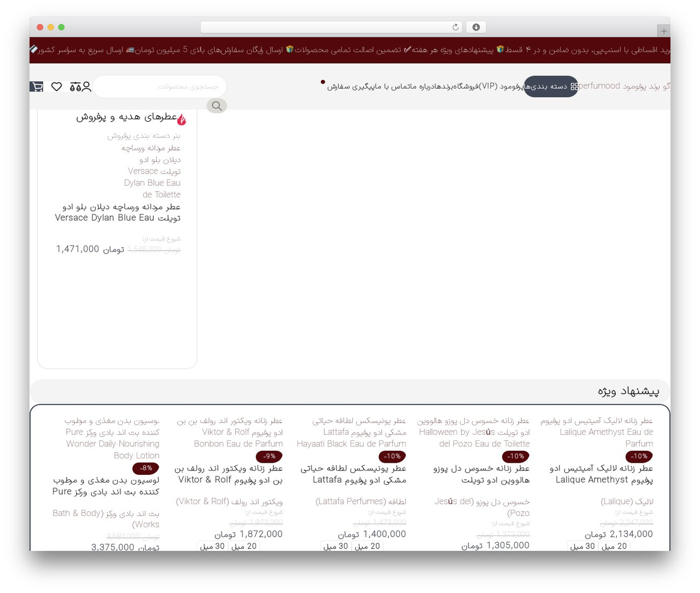This screenshot has width=700, height=593.
Task: Open the (Lattafa Perfumes) brand link
Action: [x=361, y=502]
